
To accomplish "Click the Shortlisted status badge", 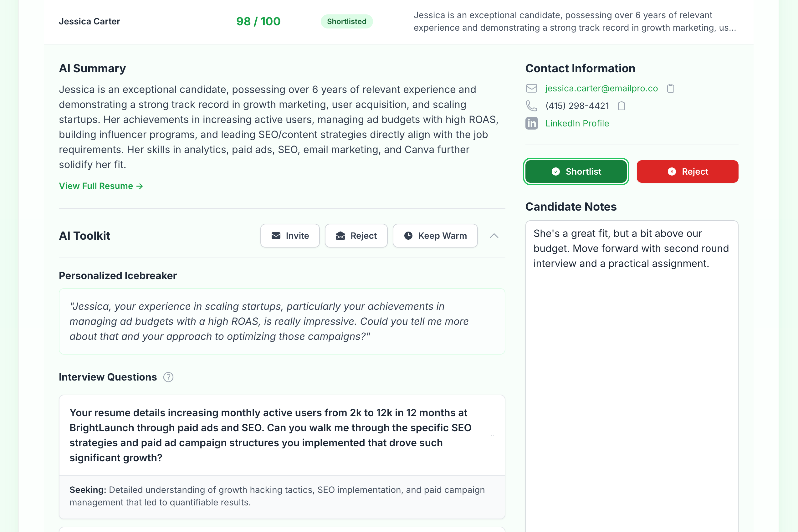I will 346,22.
